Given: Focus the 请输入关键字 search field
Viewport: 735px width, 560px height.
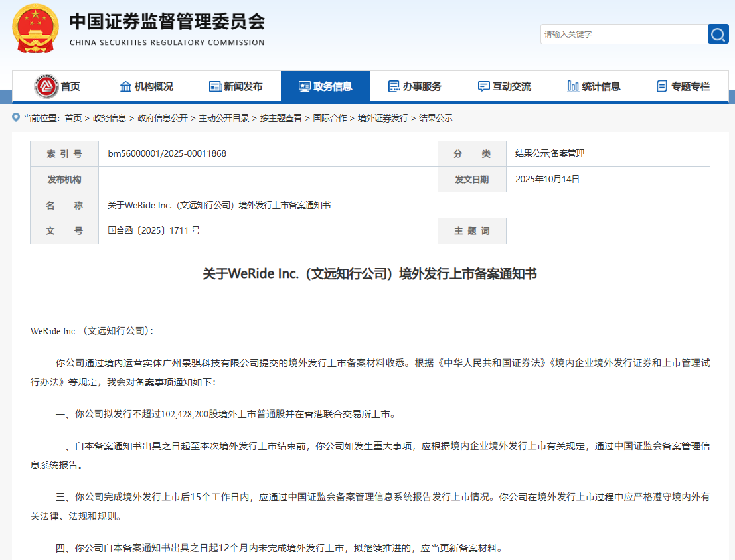Looking at the screenshot, I should point(623,34).
